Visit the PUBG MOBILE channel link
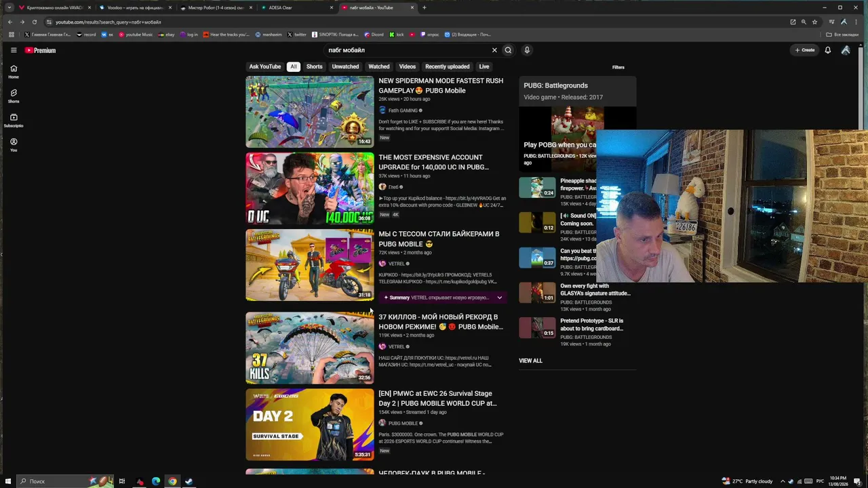 pos(403,424)
